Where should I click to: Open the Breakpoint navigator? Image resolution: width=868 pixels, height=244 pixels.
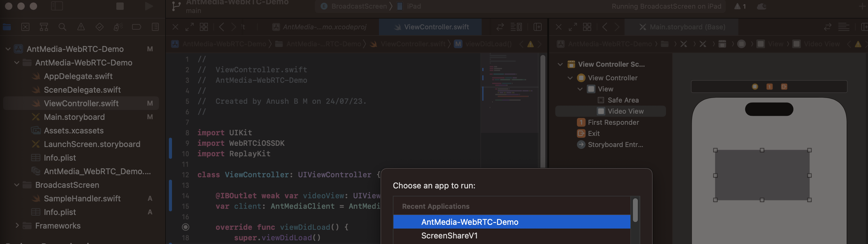(x=136, y=27)
